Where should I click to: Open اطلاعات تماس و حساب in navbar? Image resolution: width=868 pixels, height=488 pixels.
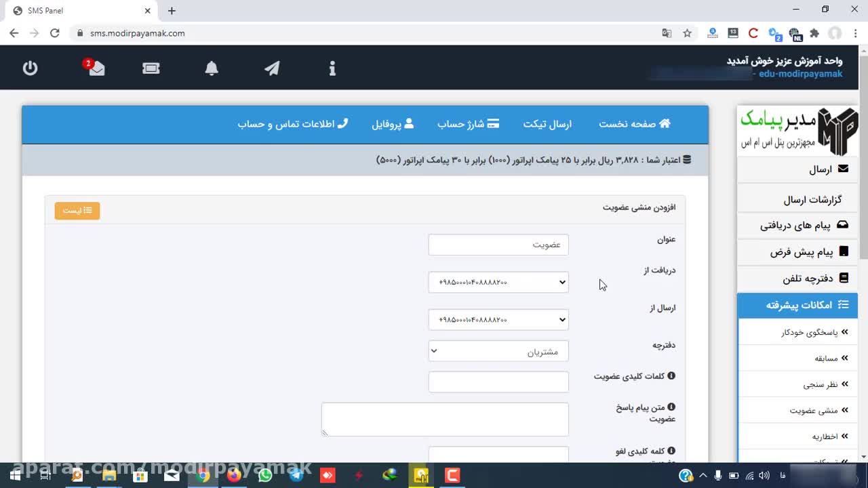point(293,124)
